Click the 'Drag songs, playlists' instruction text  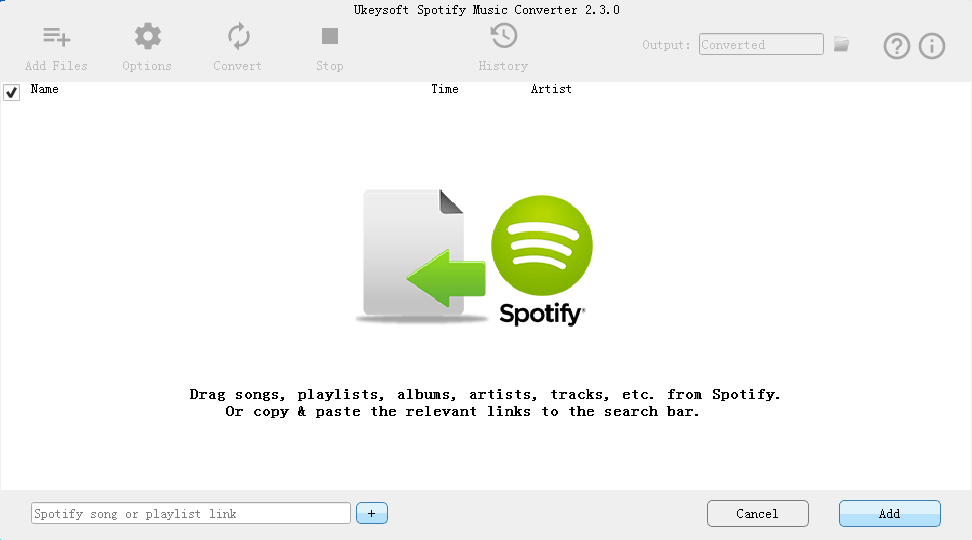[485, 403]
